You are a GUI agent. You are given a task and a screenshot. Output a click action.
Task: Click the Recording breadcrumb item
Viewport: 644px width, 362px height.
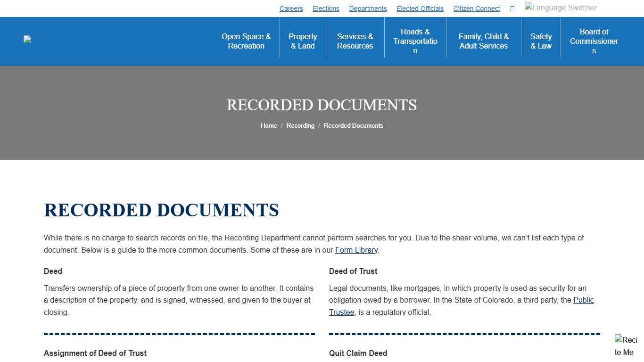click(300, 125)
